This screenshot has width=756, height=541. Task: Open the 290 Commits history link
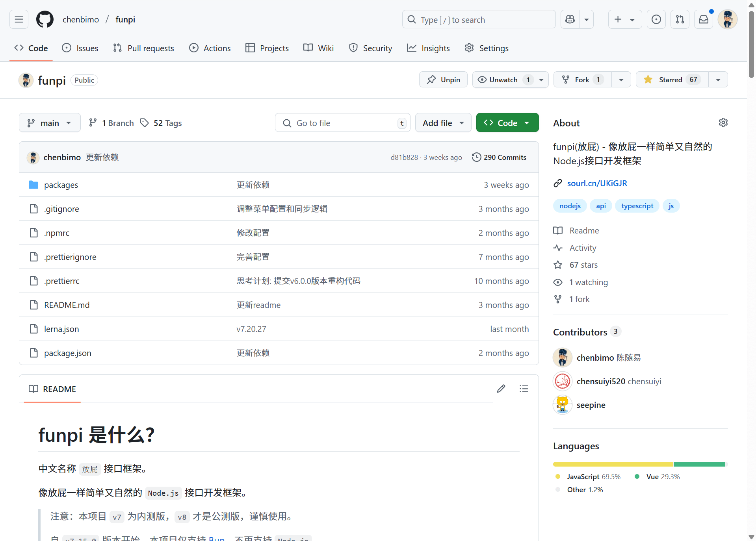(499, 157)
